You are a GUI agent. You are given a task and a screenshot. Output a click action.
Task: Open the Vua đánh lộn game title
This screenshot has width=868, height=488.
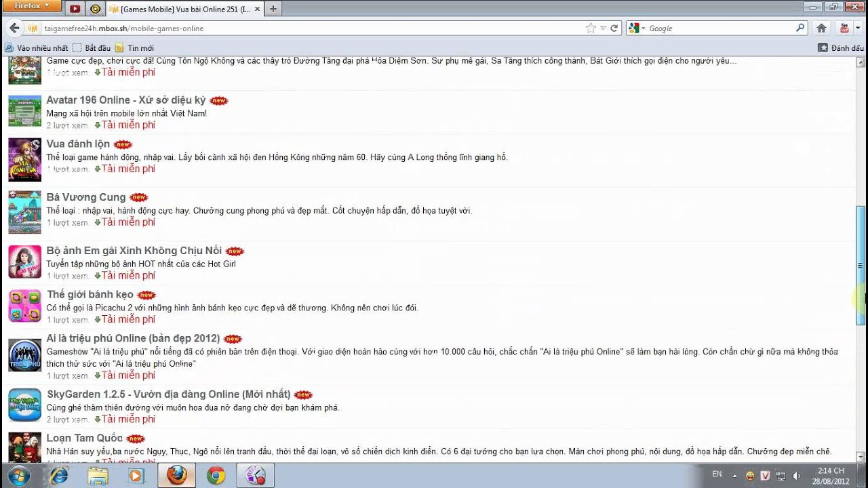[78, 144]
